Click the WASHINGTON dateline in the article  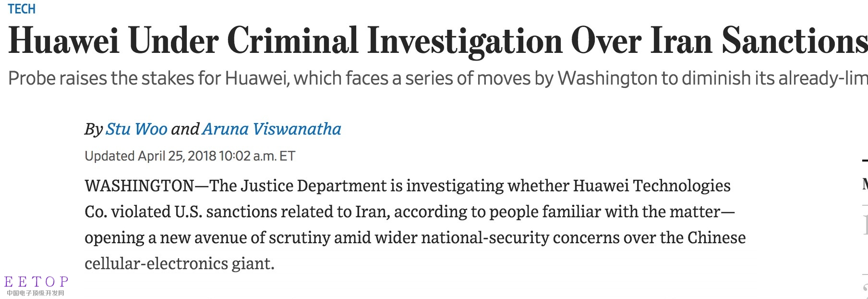click(139, 186)
